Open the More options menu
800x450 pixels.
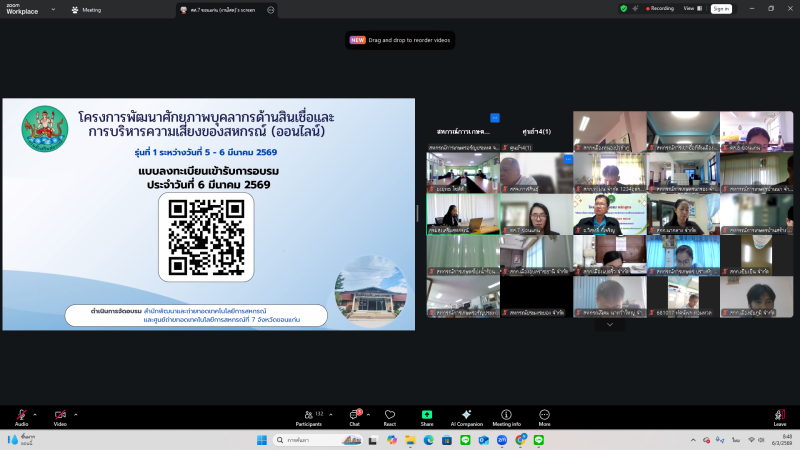tap(544, 415)
